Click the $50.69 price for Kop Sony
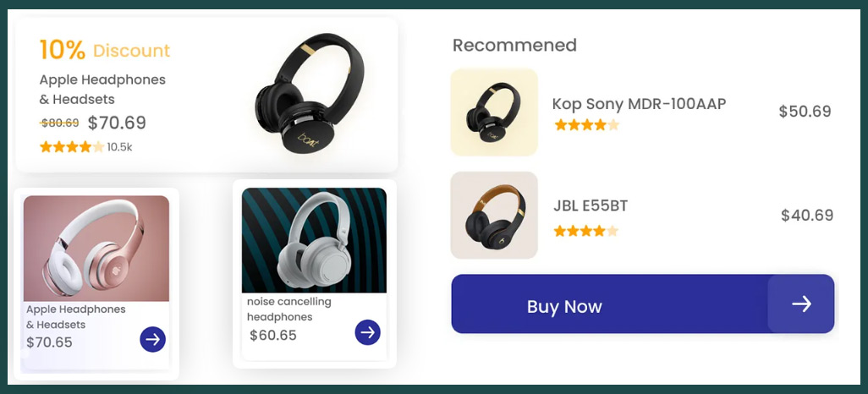The image size is (868, 394). click(805, 112)
